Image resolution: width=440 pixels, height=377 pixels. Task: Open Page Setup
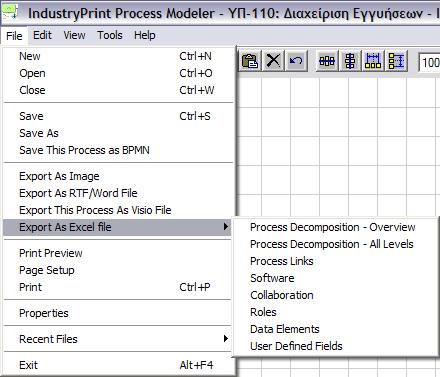pyautogui.click(x=117, y=270)
